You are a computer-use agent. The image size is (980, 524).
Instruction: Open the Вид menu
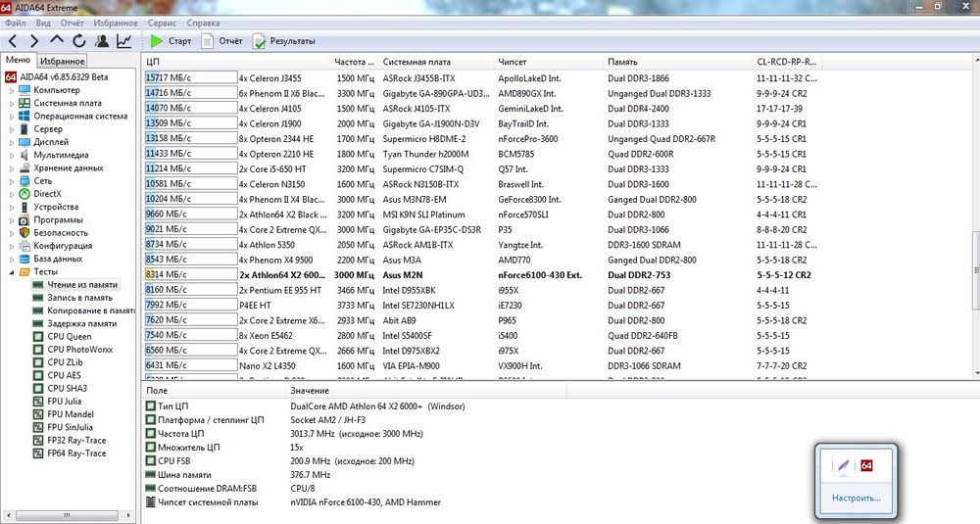pyautogui.click(x=43, y=24)
